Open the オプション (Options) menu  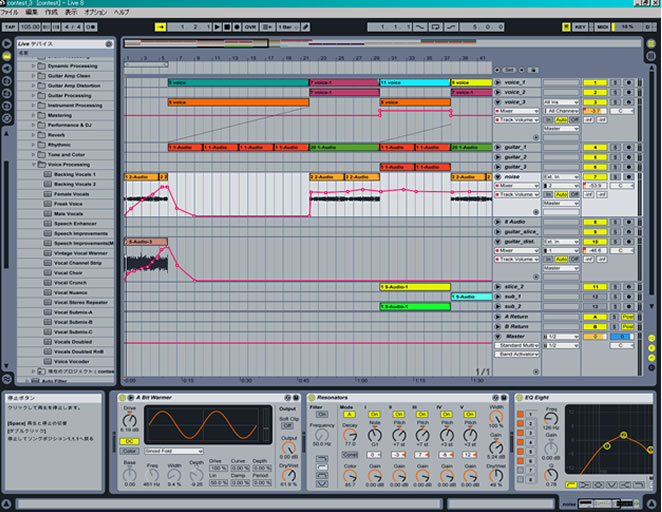point(96,12)
